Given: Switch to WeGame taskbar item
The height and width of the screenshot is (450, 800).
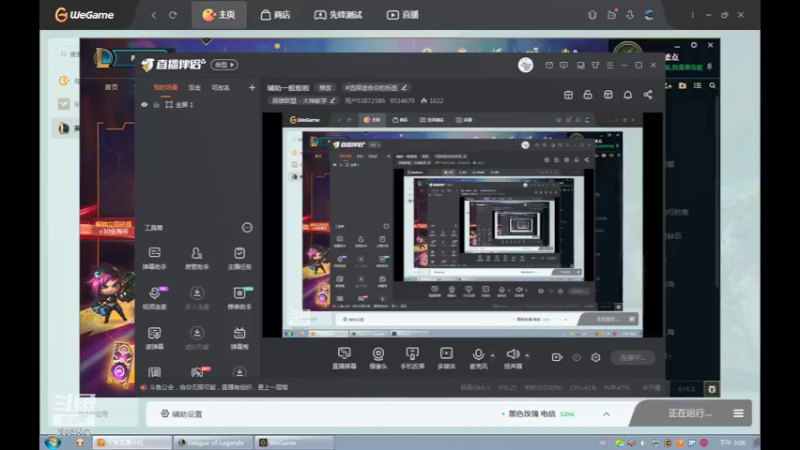Looking at the screenshot, I should pyautogui.click(x=293, y=442).
